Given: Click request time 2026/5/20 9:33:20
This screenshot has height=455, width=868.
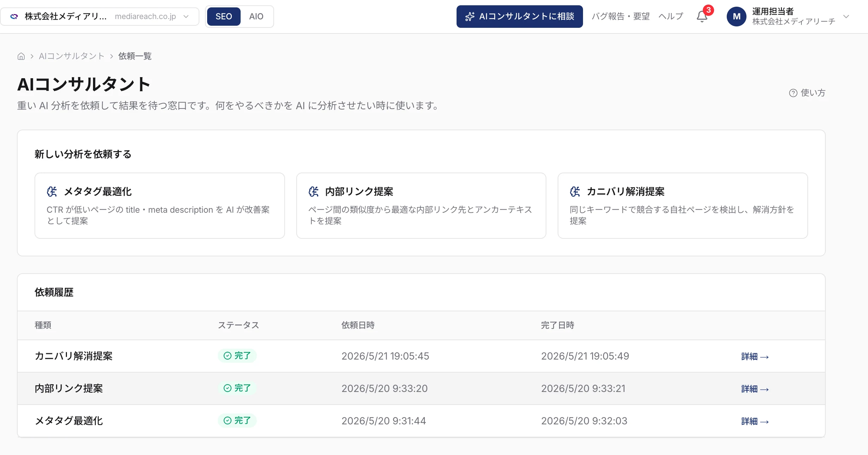Looking at the screenshot, I should [384, 388].
